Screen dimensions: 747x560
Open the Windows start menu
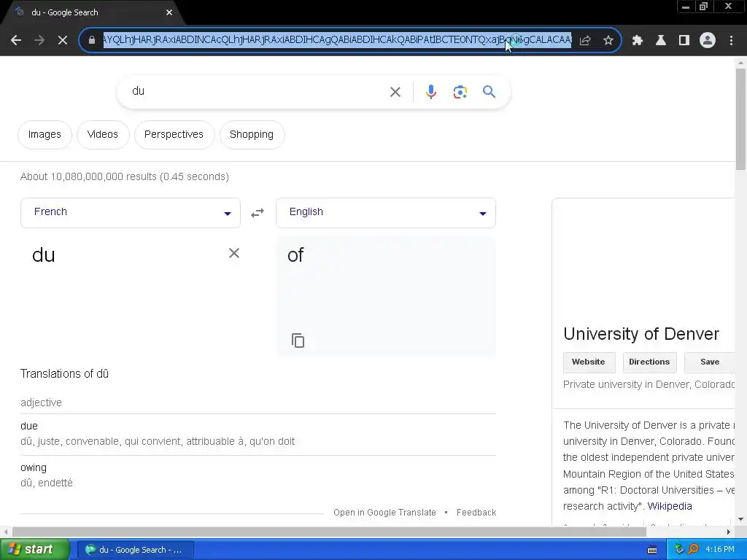(x=35, y=550)
